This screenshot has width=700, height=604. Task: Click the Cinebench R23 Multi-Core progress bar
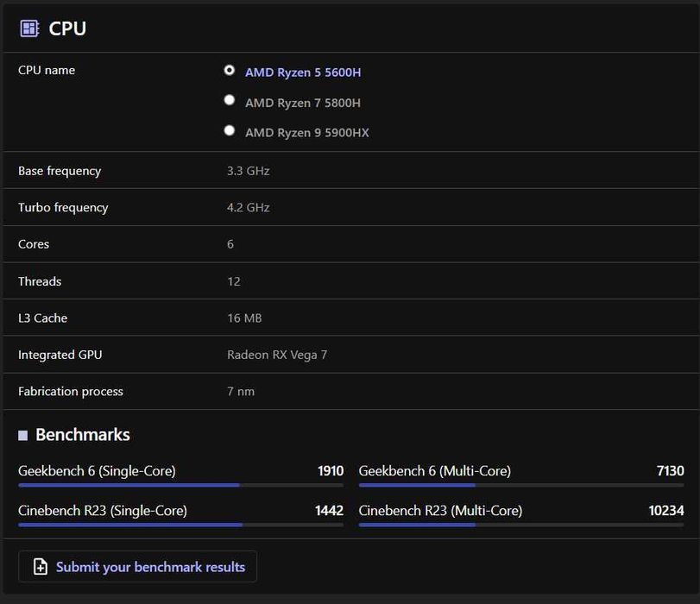point(521,525)
